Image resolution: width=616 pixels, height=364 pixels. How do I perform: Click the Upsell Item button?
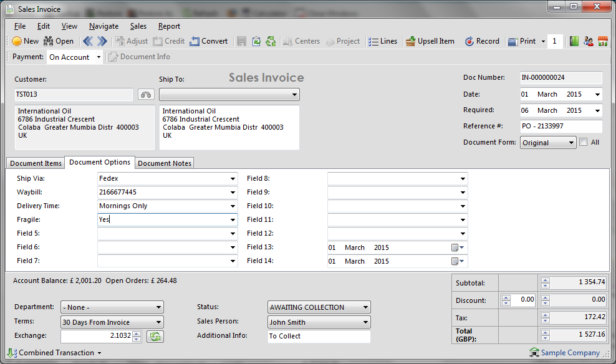(430, 41)
